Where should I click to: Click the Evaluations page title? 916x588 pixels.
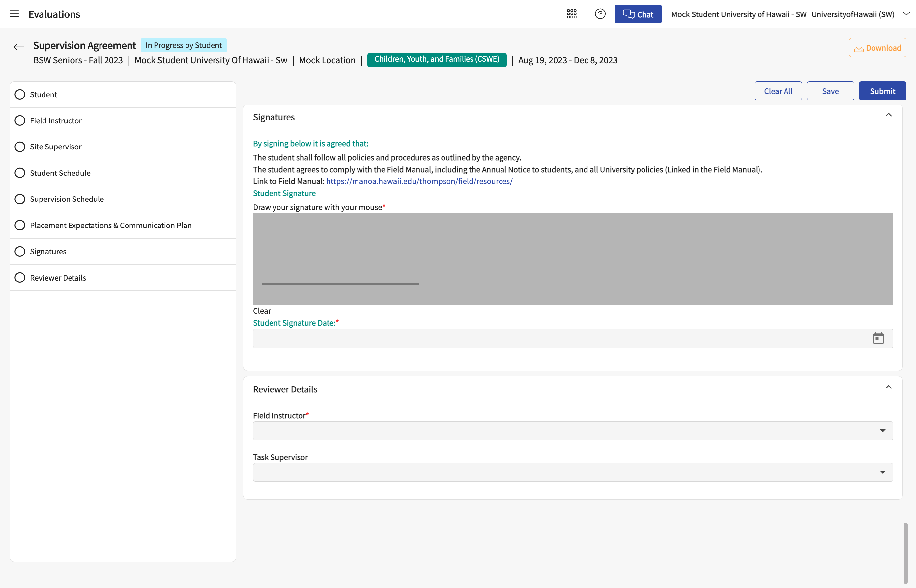tap(54, 14)
